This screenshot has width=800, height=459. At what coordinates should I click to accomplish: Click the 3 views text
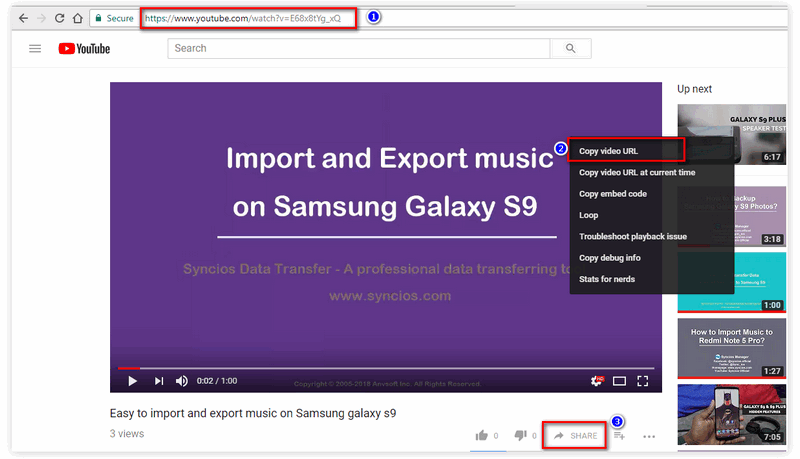coord(127,434)
